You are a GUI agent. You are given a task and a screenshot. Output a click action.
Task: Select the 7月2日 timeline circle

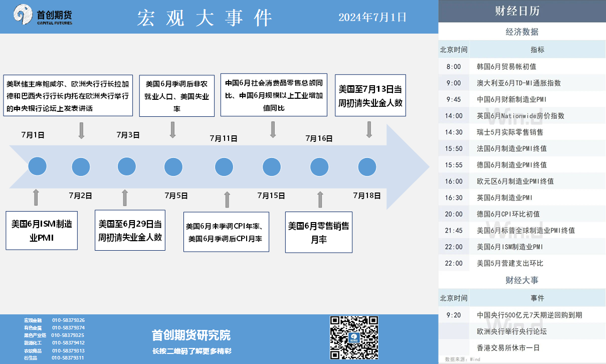pos(81,166)
